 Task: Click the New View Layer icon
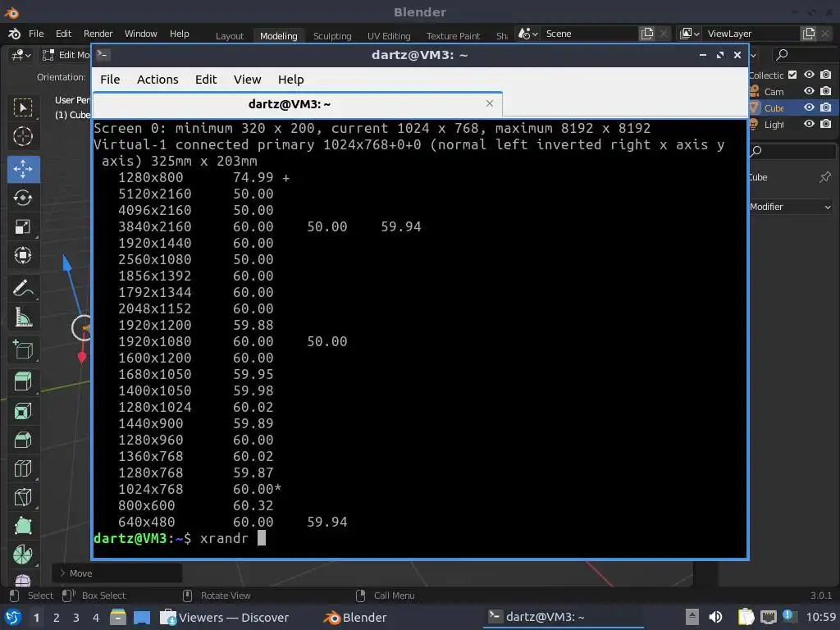[x=809, y=34]
